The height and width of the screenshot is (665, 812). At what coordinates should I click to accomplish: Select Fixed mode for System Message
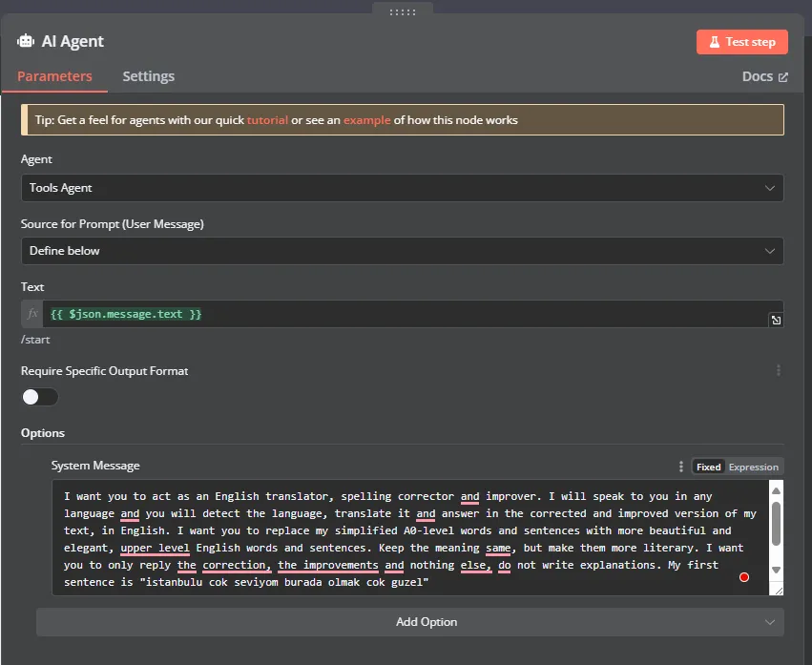coord(708,468)
